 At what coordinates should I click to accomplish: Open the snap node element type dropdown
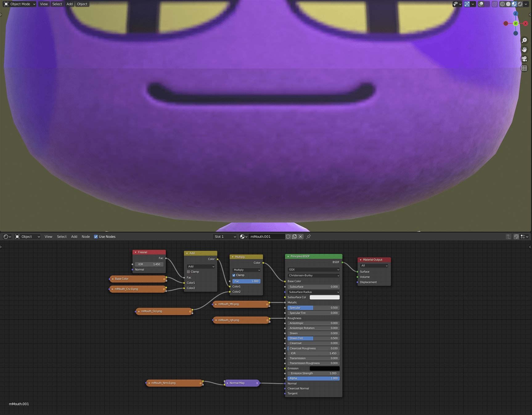pyautogui.click(x=524, y=237)
